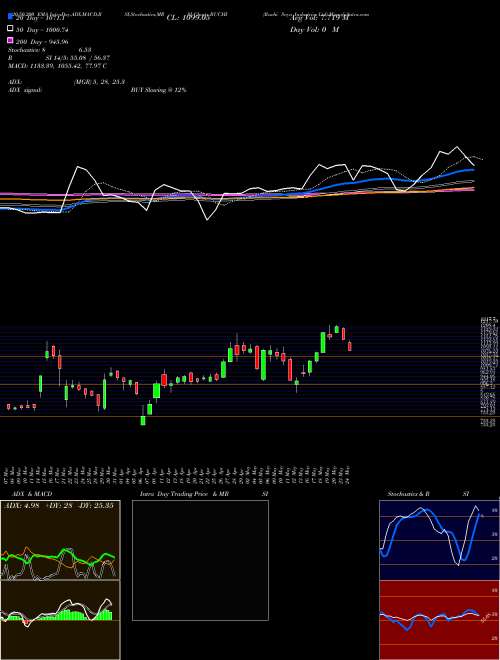500x660 pixels.
Task: Click the Intra Day Trading Price title
Action: (184, 494)
